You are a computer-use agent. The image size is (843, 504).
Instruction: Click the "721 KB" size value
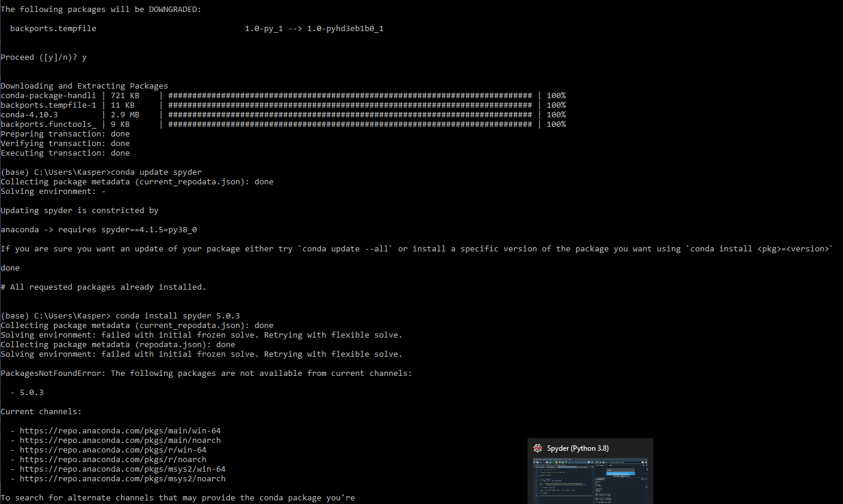click(x=125, y=96)
